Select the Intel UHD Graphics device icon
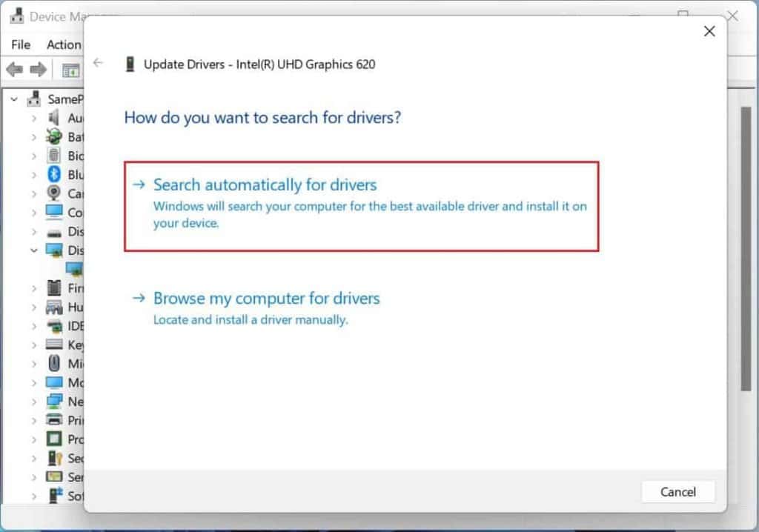759x532 pixels. 74,269
